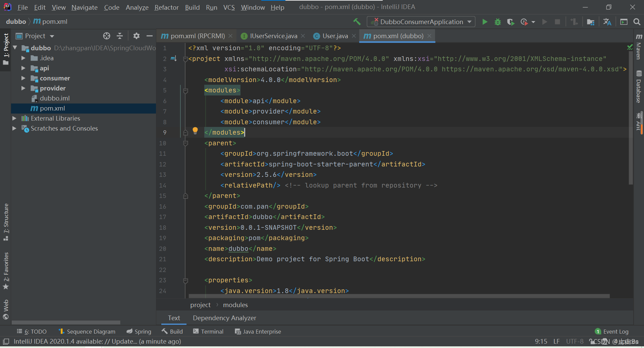Click 'modules' in the breadcrumb bar

(235, 305)
